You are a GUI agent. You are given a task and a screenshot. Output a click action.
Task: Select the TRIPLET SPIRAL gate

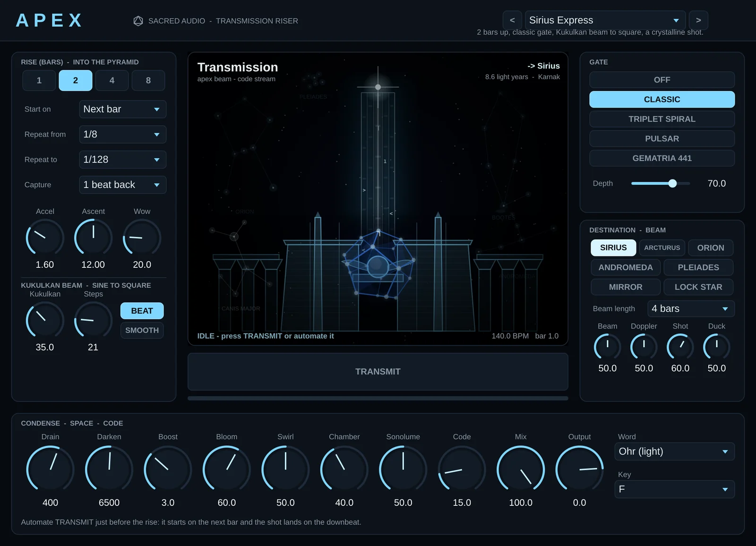(662, 119)
